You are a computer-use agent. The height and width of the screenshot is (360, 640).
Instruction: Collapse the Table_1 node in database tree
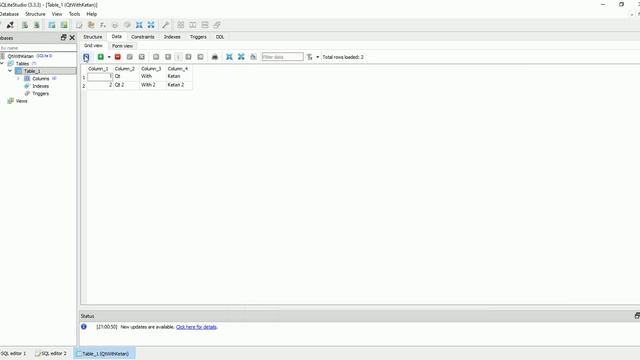click(10, 71)
